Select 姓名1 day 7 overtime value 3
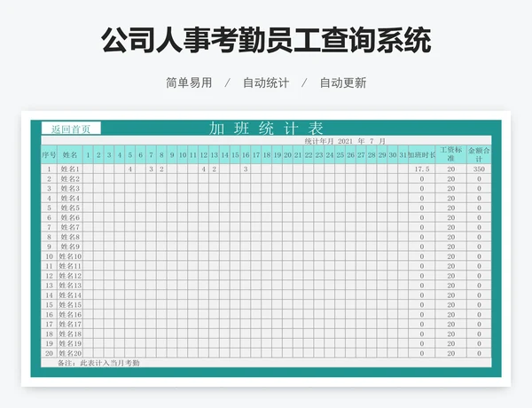The image size is (532, 408). [x=151, y=169]
